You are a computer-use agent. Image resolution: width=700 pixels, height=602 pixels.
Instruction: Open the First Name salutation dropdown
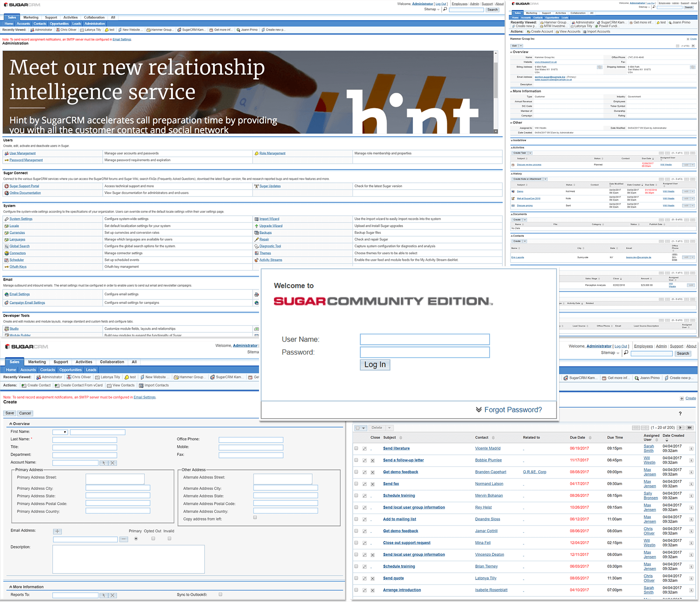[x=60, y=432]
